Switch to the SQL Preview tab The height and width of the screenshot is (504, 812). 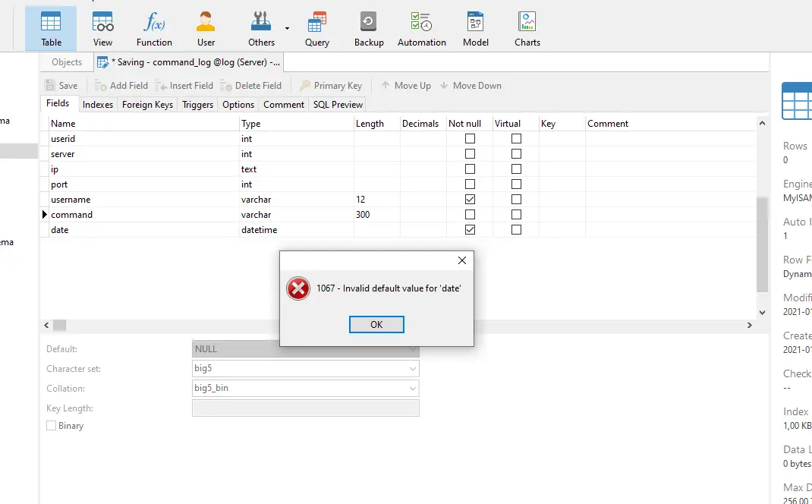338,105
